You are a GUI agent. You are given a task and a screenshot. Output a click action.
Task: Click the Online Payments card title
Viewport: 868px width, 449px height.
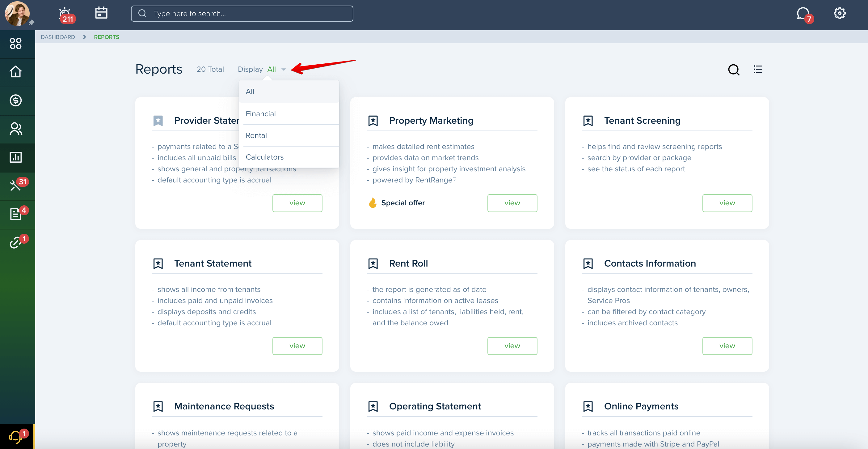coord(641,406)
